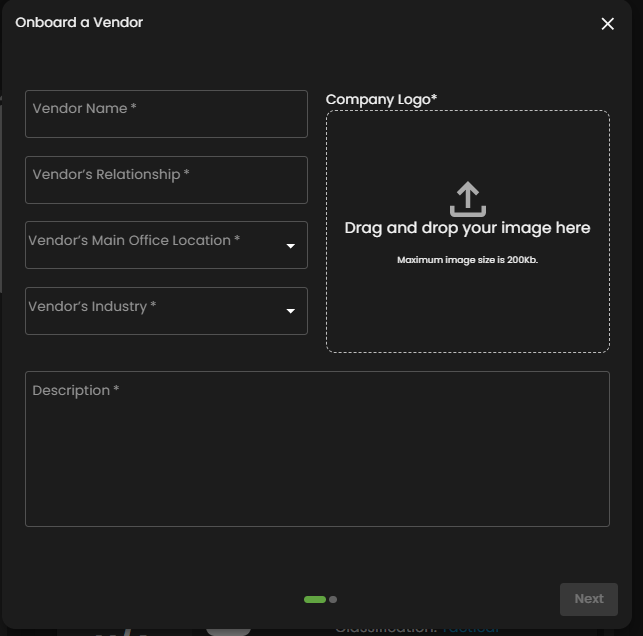The width and height of the screenshot is (643, 636).
Task: Click the 'Onboard a Vendor' dialog title
Action: click(79, 22)
